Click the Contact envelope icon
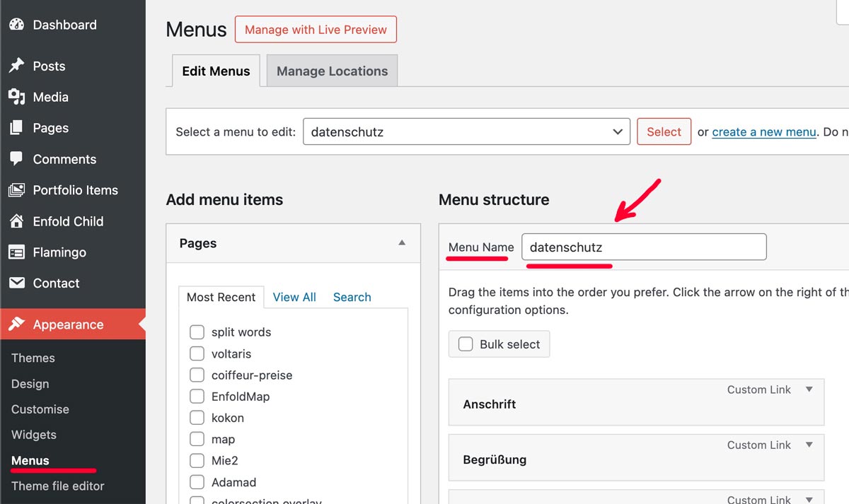Image resolution: width=849 pixels, height=504 pixels. pos(16,283)
